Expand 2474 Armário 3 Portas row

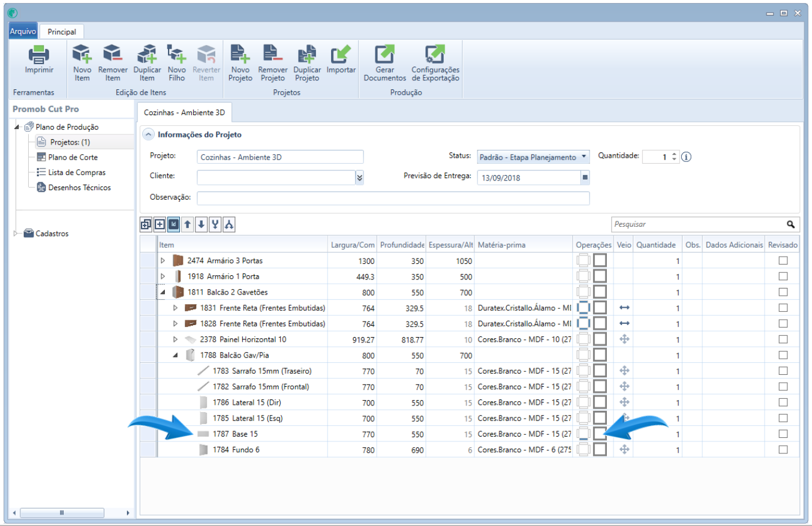point(163,261)
